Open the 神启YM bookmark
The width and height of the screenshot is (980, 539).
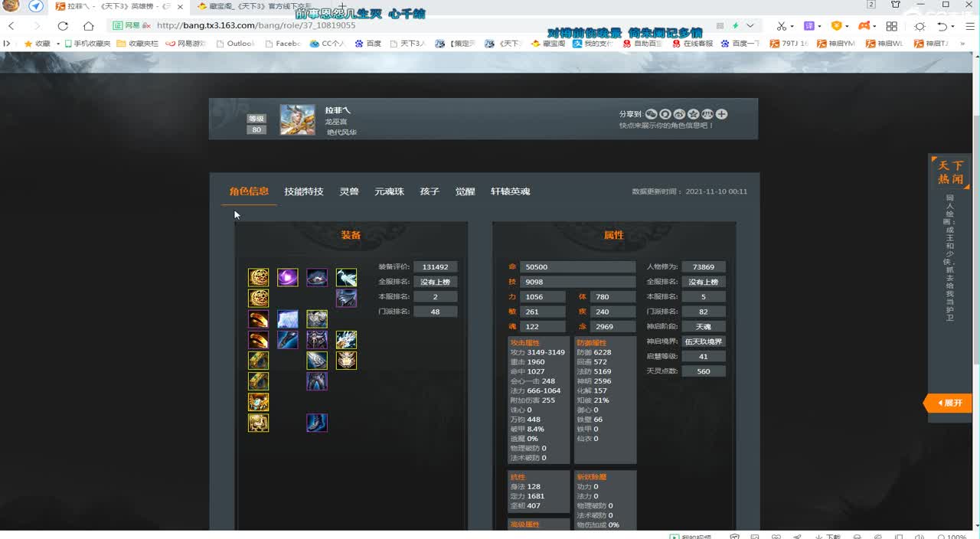[x=836, y=44]
